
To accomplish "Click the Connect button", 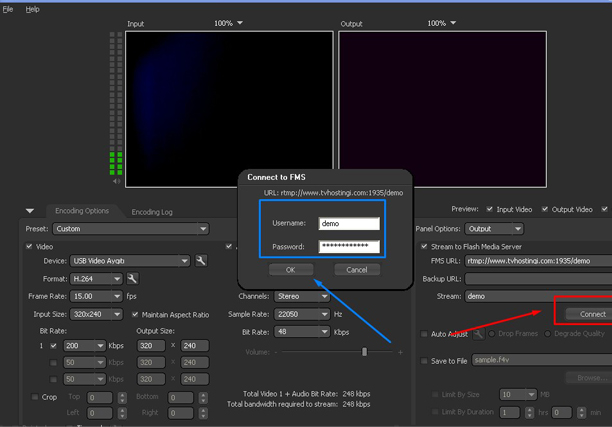I will (589, 314).
